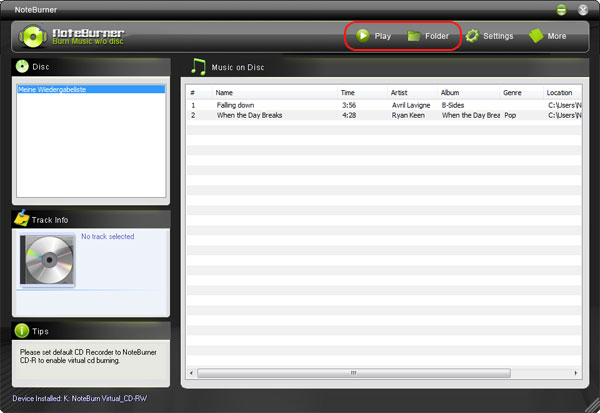Sort by the Album column header
Image resolution: width=600 pixels, height=413 pixels.
tap(468, 93)
